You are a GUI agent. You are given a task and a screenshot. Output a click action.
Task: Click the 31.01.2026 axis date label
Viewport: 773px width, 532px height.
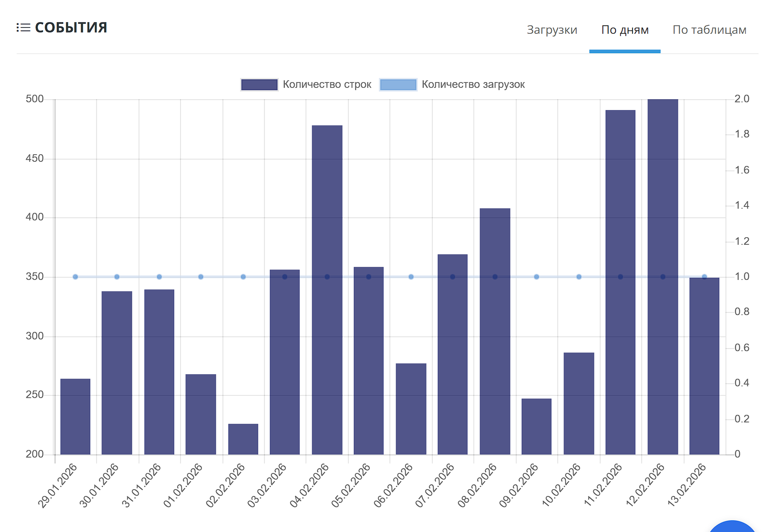141,486
